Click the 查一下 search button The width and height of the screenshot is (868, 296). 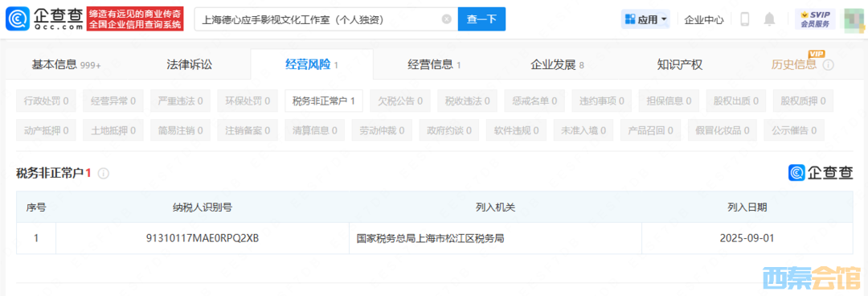click(481, 19)
